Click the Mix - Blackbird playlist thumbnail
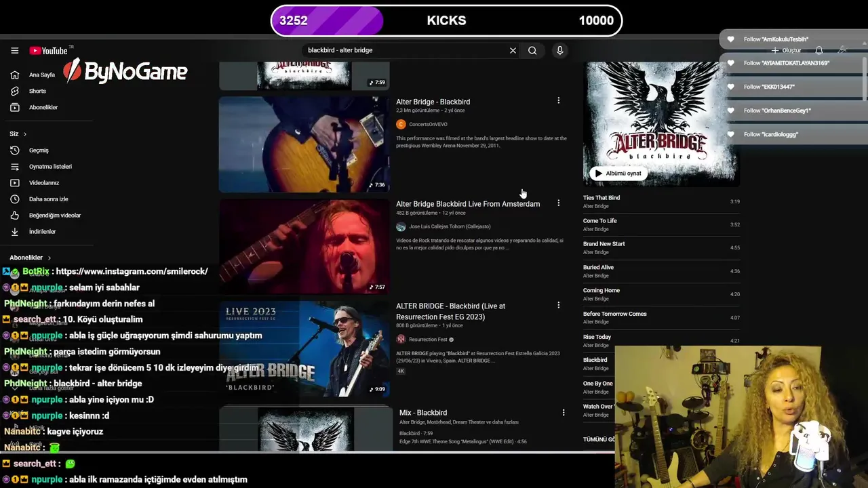The image size is (868, 488). coord(305,428)
